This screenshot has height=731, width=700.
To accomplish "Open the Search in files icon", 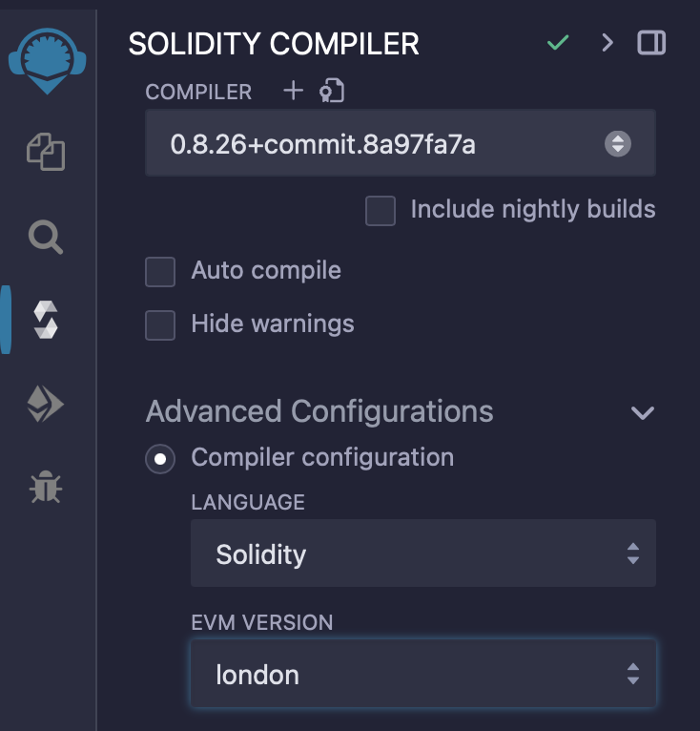I will [x=46, y=237].
